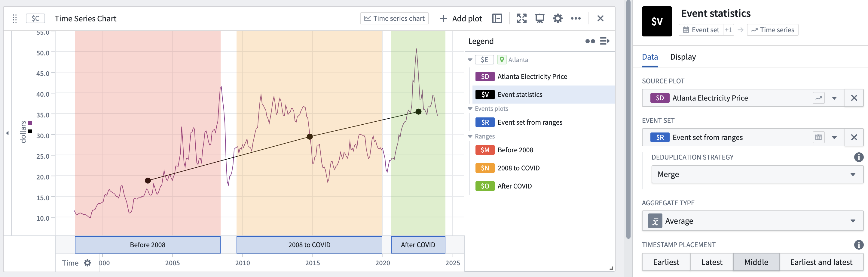Click the $M Before 2008 color badge
868x277 pixels.
click(484, 150)
